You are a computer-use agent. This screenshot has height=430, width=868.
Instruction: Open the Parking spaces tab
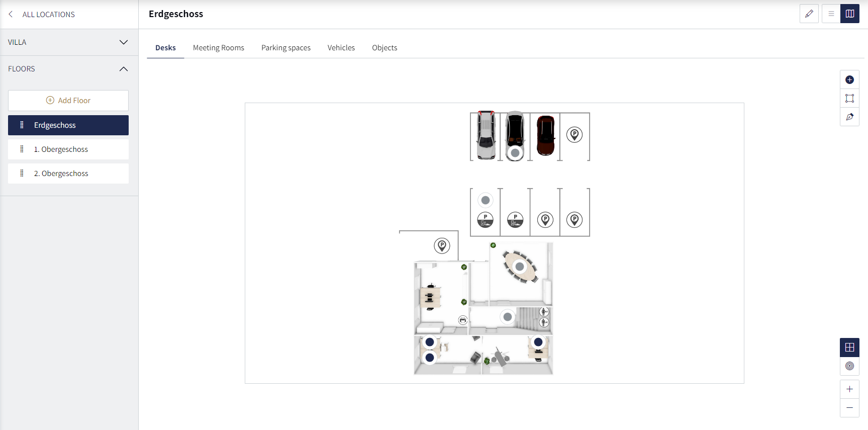point(286,48)
